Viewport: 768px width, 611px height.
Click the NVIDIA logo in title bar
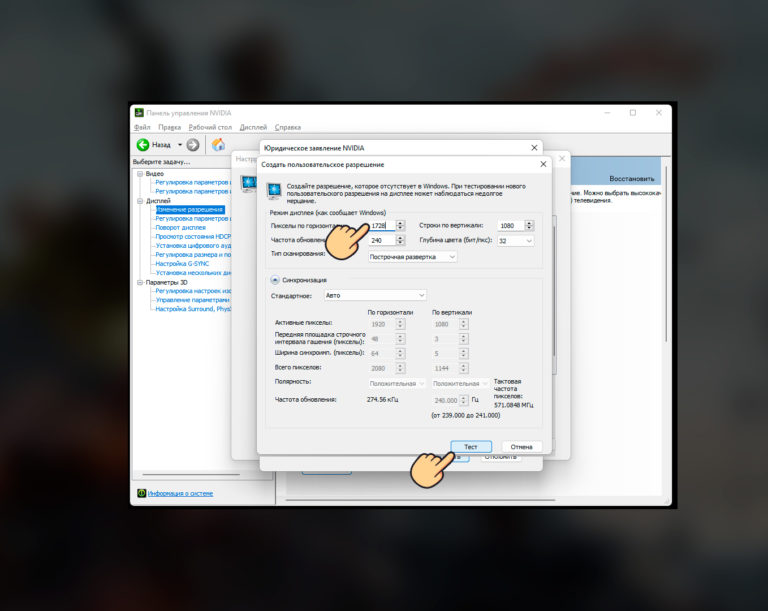tap(139, 113)
